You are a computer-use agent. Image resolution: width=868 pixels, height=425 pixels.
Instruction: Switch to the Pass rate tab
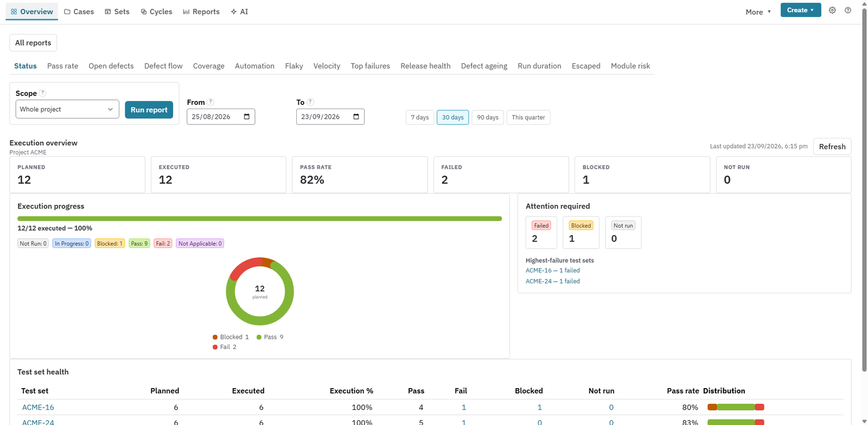pos(62,66)
